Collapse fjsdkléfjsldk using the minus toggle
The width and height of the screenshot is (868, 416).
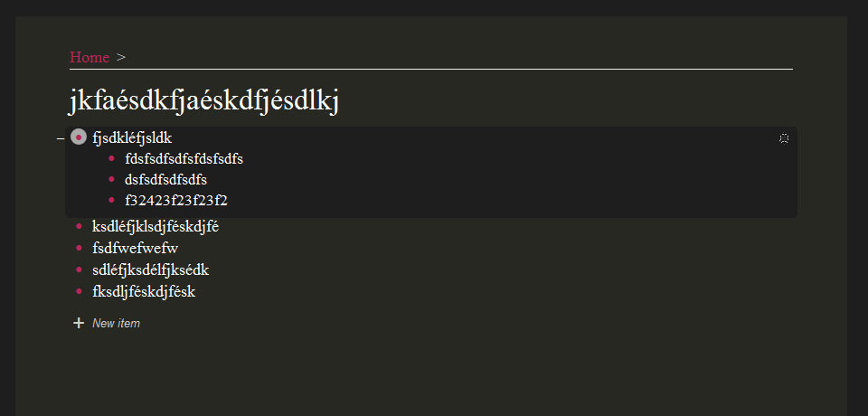[x=61, y=138]
